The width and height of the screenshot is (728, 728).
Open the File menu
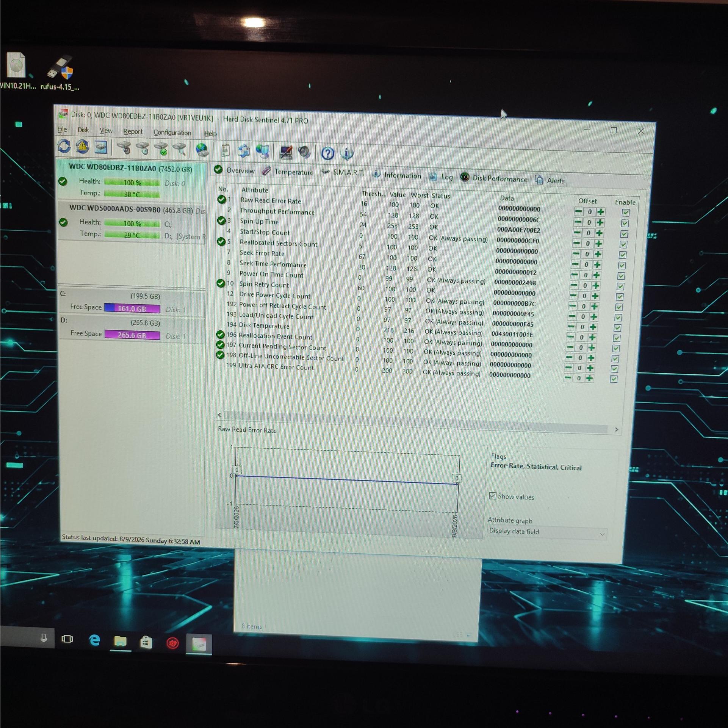62,129
